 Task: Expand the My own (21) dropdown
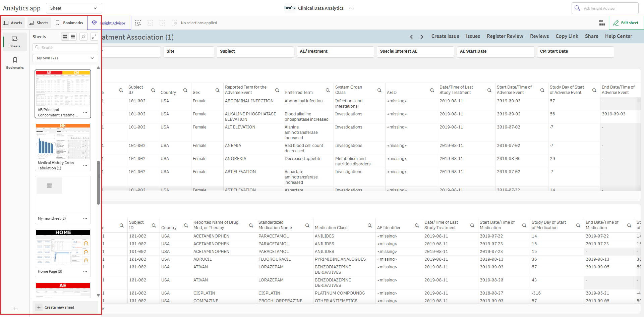[x=65, y=58]
